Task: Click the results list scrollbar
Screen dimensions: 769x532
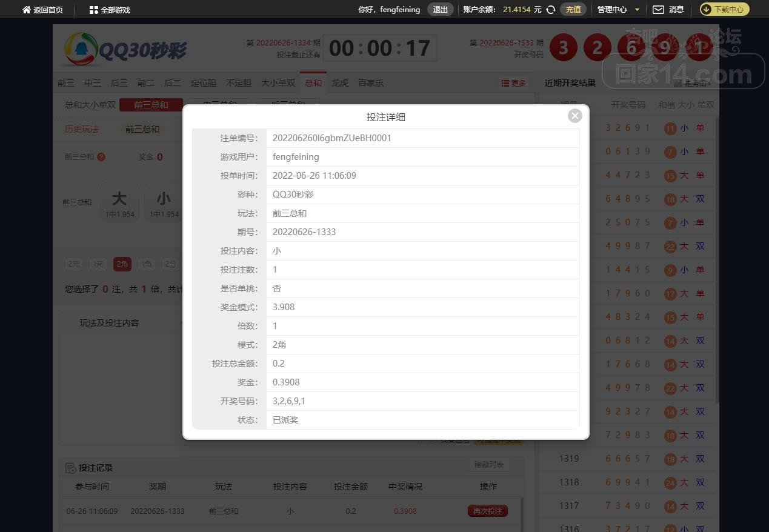Action: [x=716, y=261]
